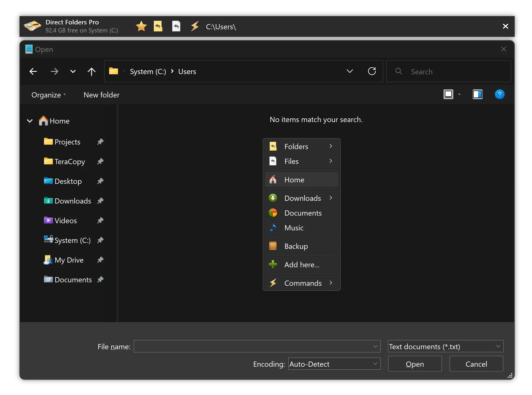Choose Add here... menu entry
The height and width of the screenshot is (395, 532).
(302, 265)
